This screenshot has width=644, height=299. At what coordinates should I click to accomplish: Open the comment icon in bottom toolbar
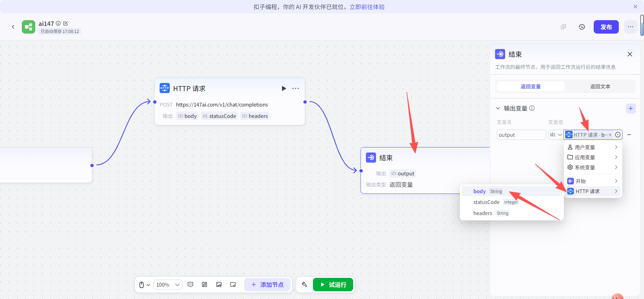[191, 285]
